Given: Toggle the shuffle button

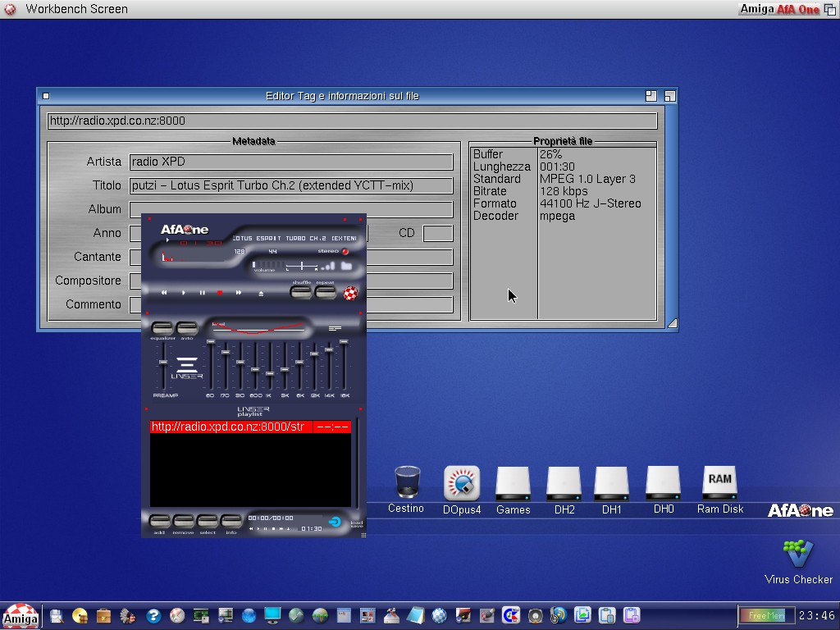Looking at the screenshot, I should 302,291.
